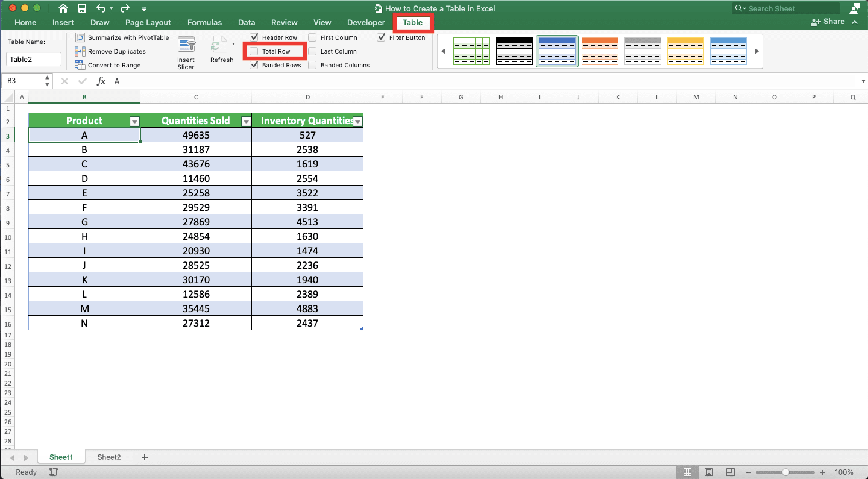The image size is (868, 479).
Task: Click Convert to Range
Action: point(108,65)
